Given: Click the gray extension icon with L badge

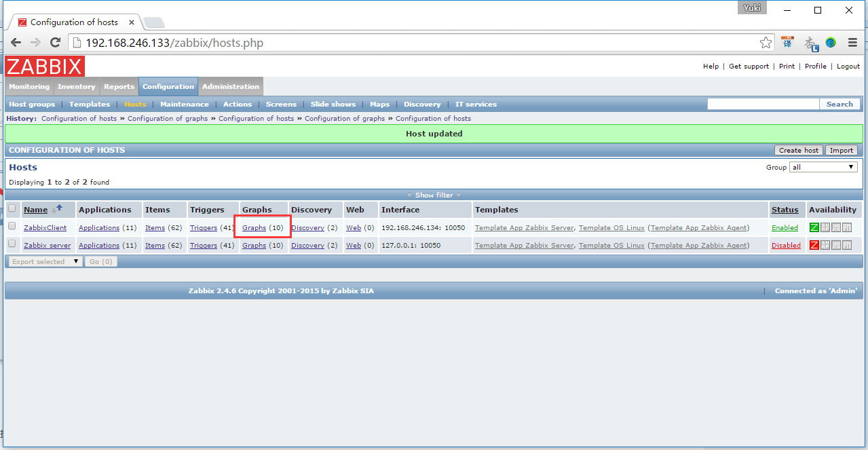Looking at the screenshot, I should 810,43.
